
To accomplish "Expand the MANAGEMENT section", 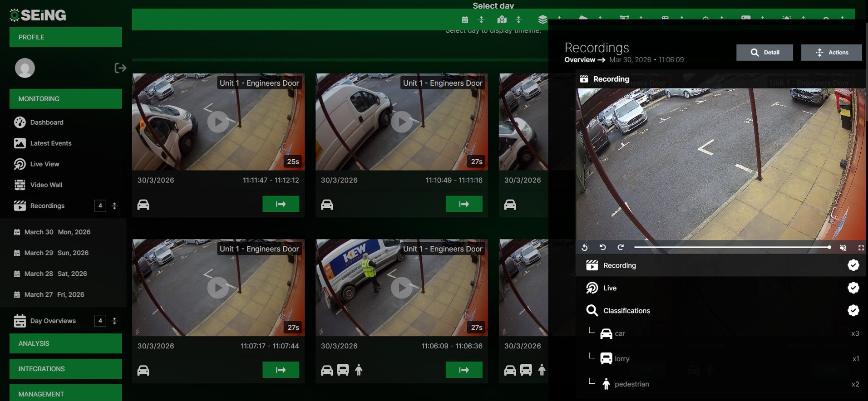I will point(66,393).
